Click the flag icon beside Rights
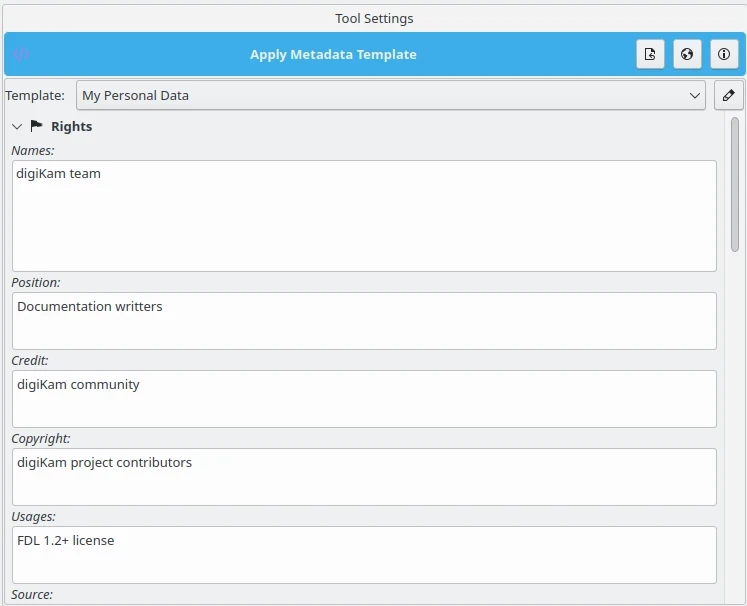 (x=37, y=127)
